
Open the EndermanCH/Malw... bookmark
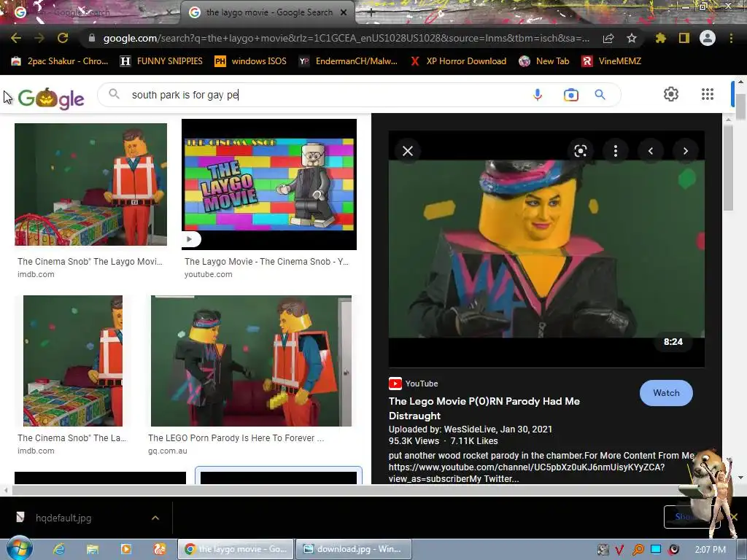(x=348, y=61)
